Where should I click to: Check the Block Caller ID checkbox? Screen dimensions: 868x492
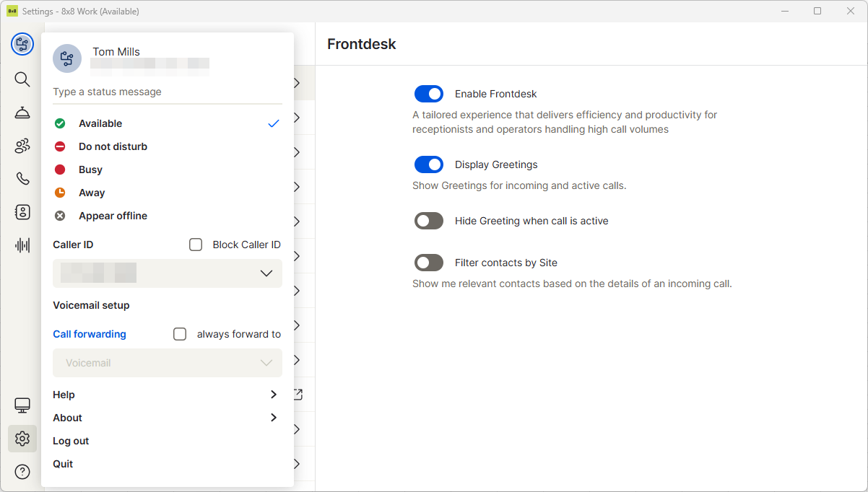pyautogui.click(x=196, y=245)
